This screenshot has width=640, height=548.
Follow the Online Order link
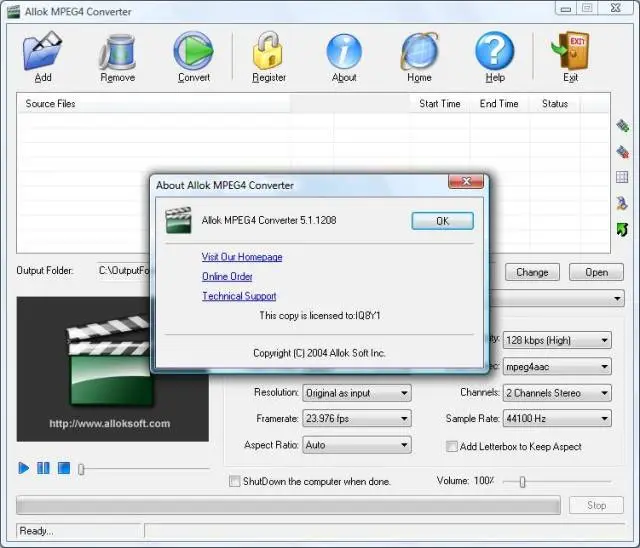pos(227,276)
